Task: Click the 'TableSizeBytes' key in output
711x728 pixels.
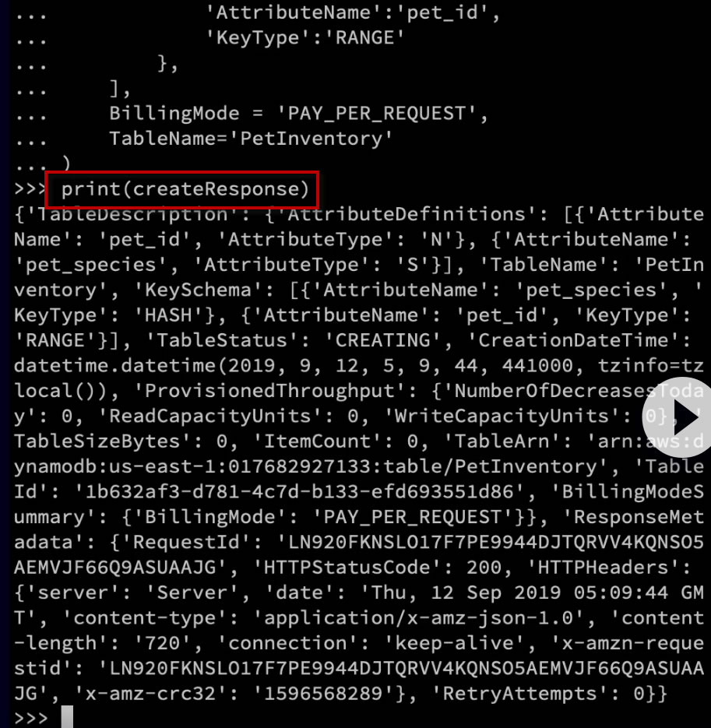Action: click(x=97, y=441)
